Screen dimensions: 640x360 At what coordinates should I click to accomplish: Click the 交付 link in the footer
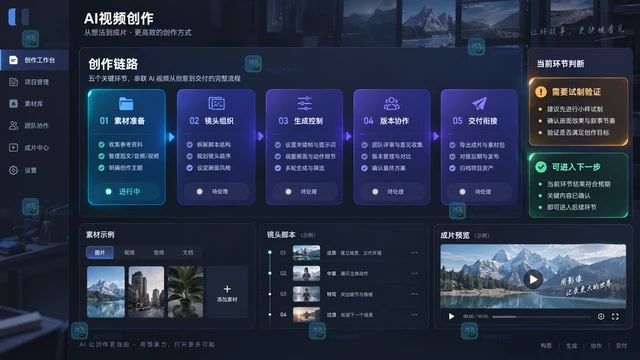(x=621, y=345)
